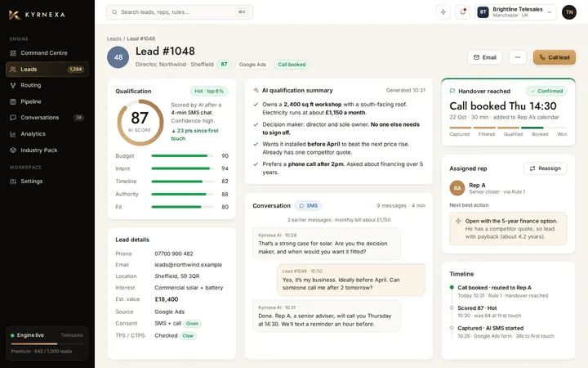Click the Hot top 6% badge
The height and width of the screenshot is (368, 588).
(x=209, y=92)
